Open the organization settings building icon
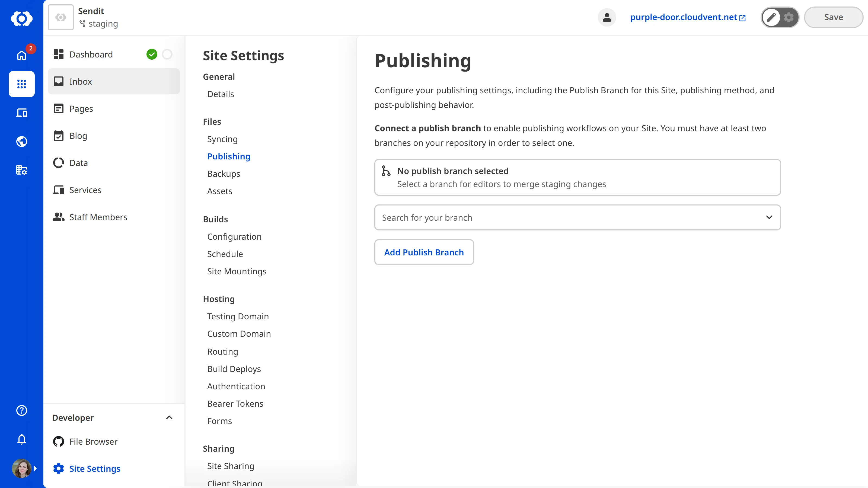This screenshot has height=488, width=868. 22,170
